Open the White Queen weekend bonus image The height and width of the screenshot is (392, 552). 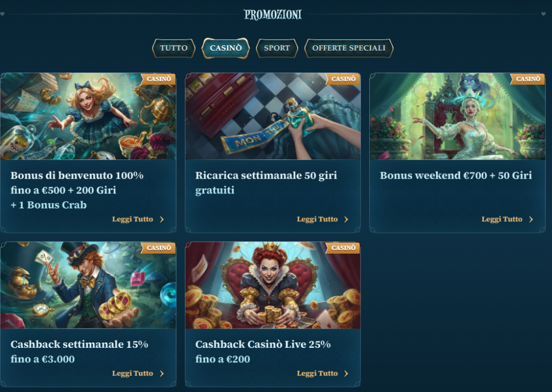(457, 116)
